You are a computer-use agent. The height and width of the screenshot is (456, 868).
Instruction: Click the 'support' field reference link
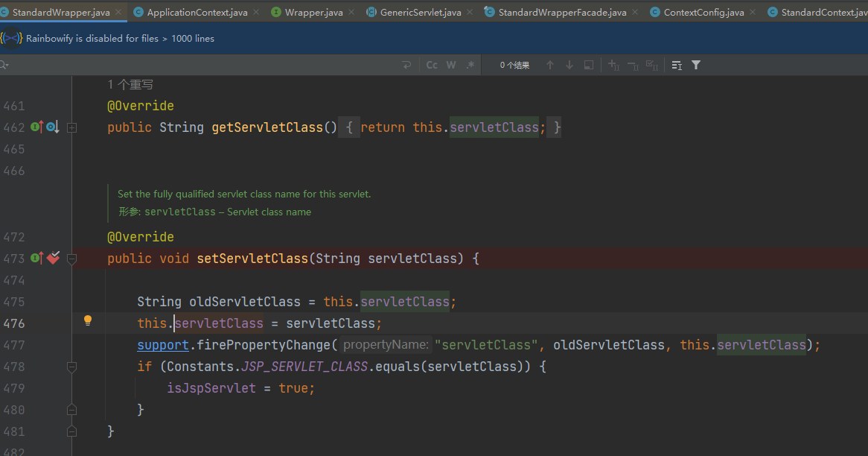(163, 345)
